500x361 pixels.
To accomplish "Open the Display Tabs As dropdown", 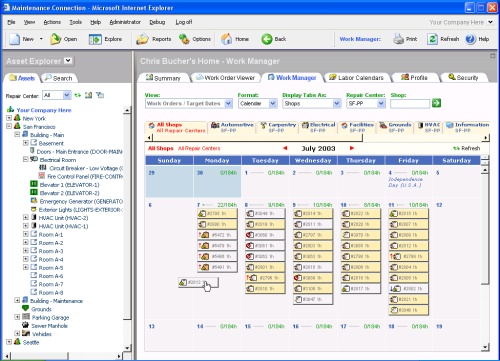I will 337,103.
